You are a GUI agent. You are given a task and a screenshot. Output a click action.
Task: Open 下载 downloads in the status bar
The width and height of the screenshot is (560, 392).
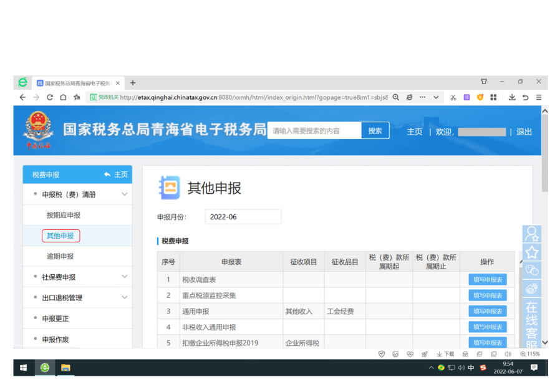(x=445, y=354)
